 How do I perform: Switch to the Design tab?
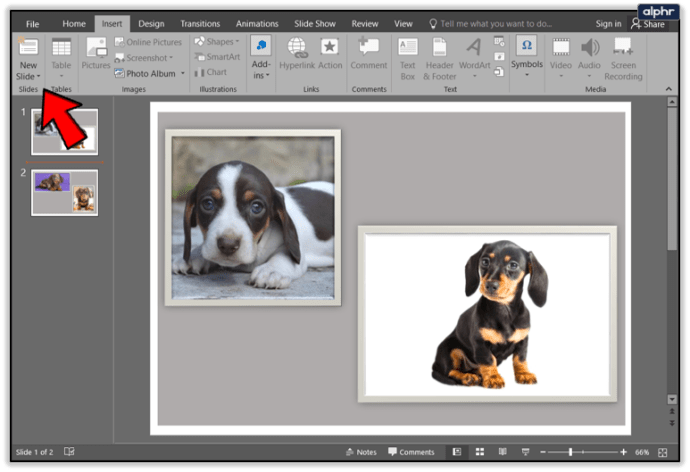152,23
